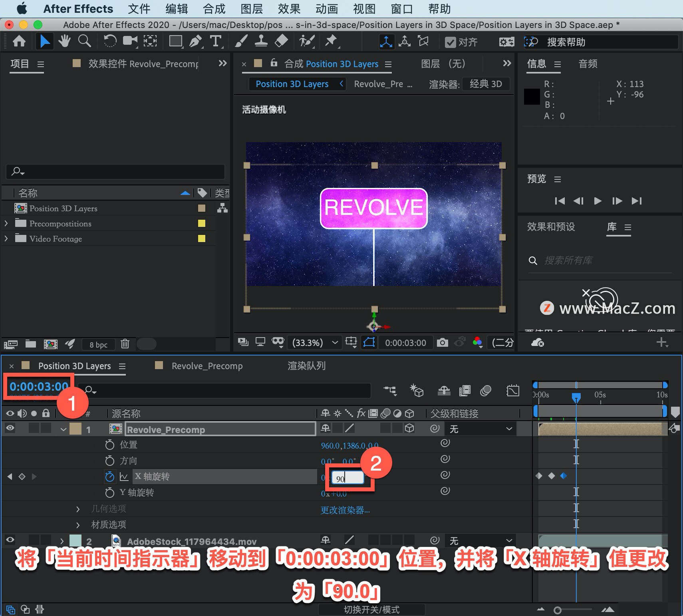Select the Unified Camera tool
This screenshot has height=616, width=683.
130,41
